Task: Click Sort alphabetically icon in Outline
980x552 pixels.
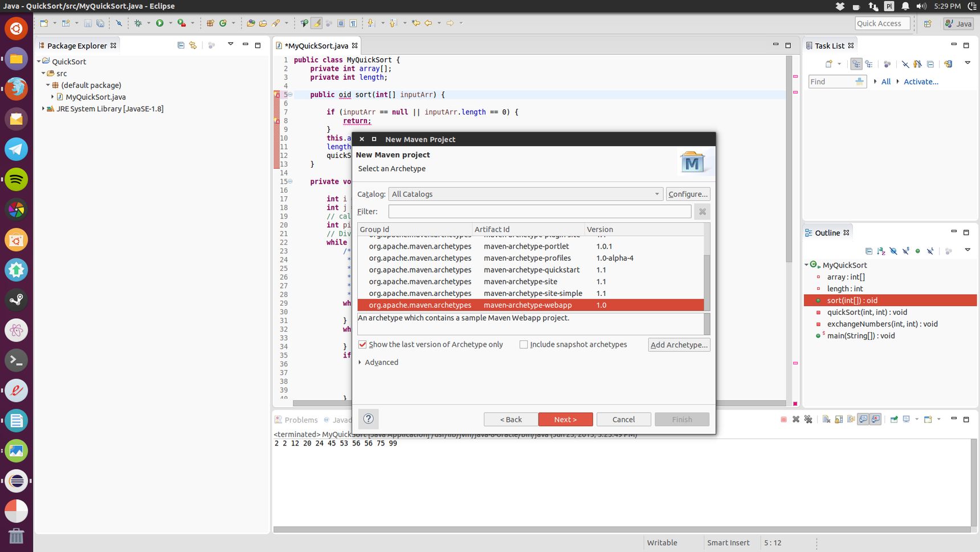Action: pyautogui.click(x=881, y=250)
